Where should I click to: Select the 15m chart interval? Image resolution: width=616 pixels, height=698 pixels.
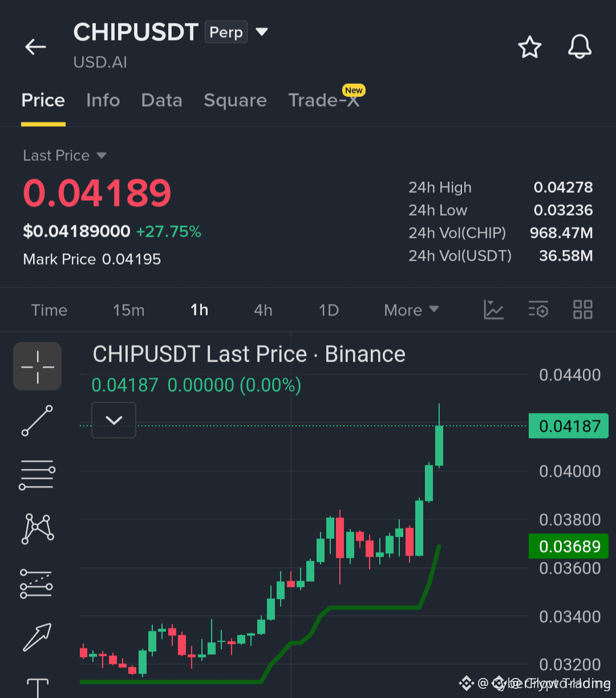click(129, 310)
